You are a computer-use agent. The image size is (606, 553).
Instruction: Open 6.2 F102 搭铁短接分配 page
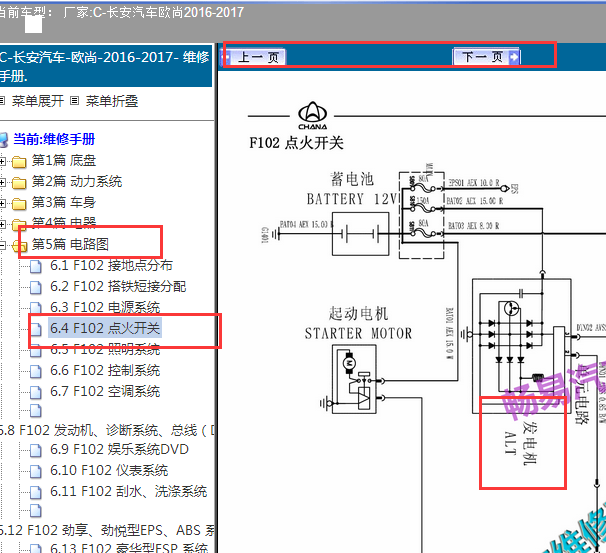click(118, 286)
